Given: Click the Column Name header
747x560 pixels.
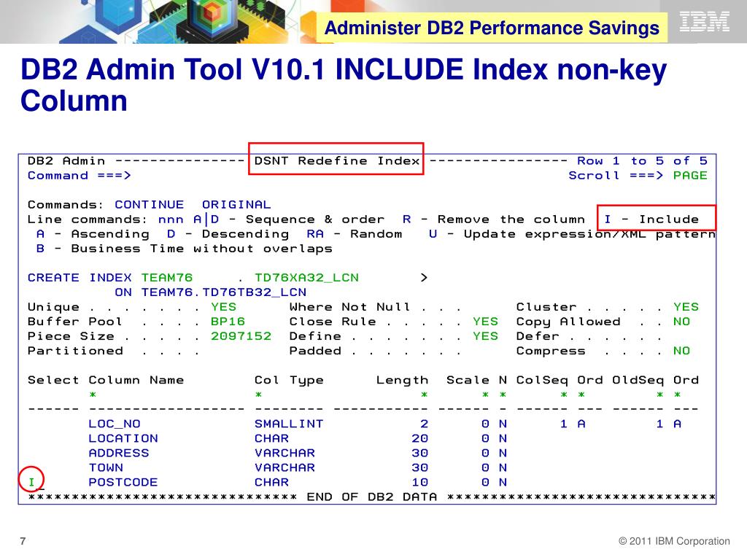Looking at the screenshot, I should pos(136,380).
